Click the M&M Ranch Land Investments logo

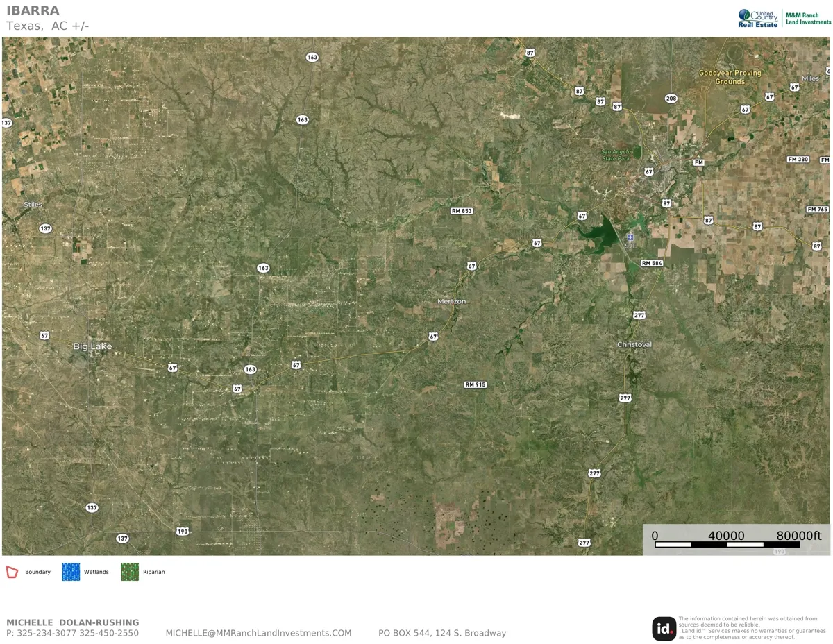point(808,18)
